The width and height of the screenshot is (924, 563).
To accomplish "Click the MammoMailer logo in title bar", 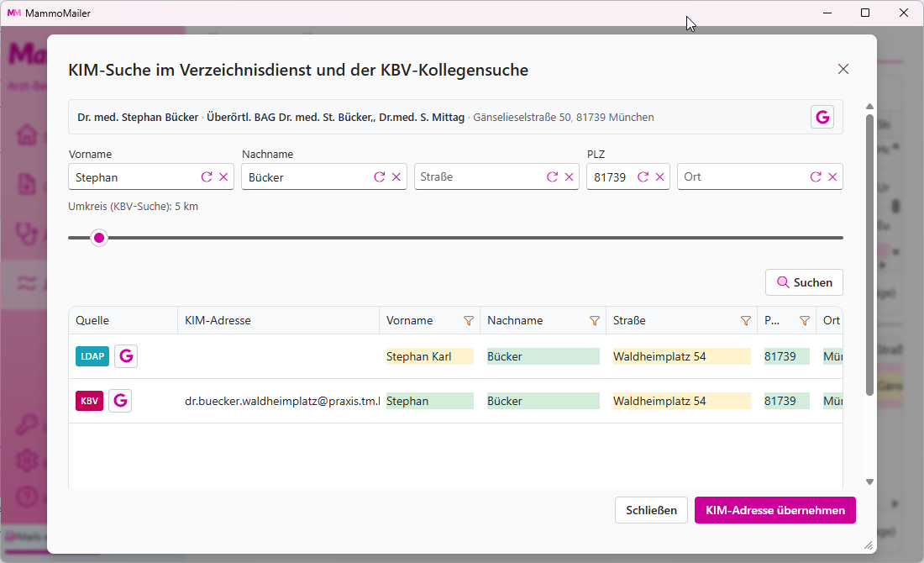I will click(14, 13).
